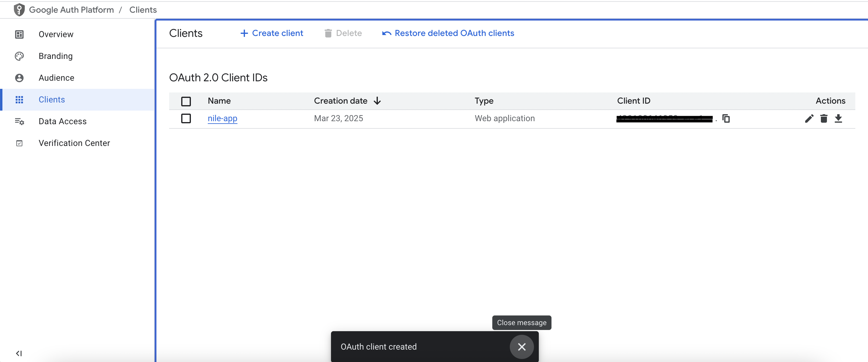This screenshot has width=868, height=362.
Task: Sort by Creation date arrow
Action: point(377,101)
